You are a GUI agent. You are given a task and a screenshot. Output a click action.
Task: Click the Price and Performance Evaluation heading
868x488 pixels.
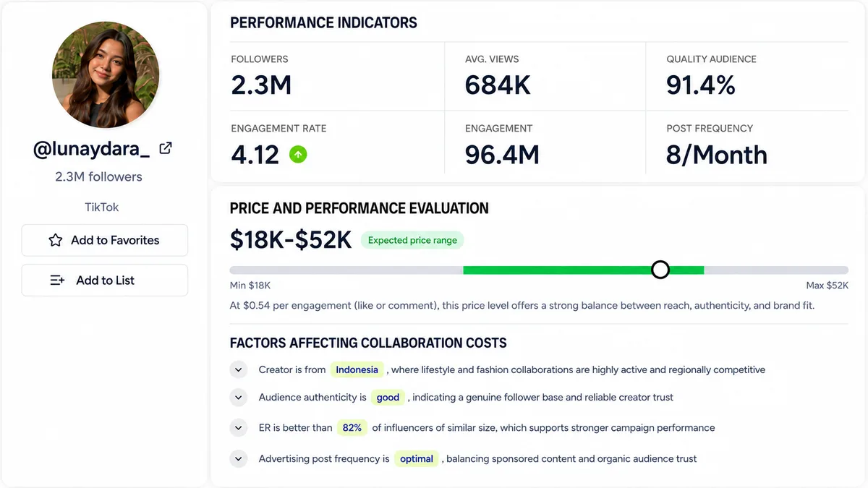(359, 208)
